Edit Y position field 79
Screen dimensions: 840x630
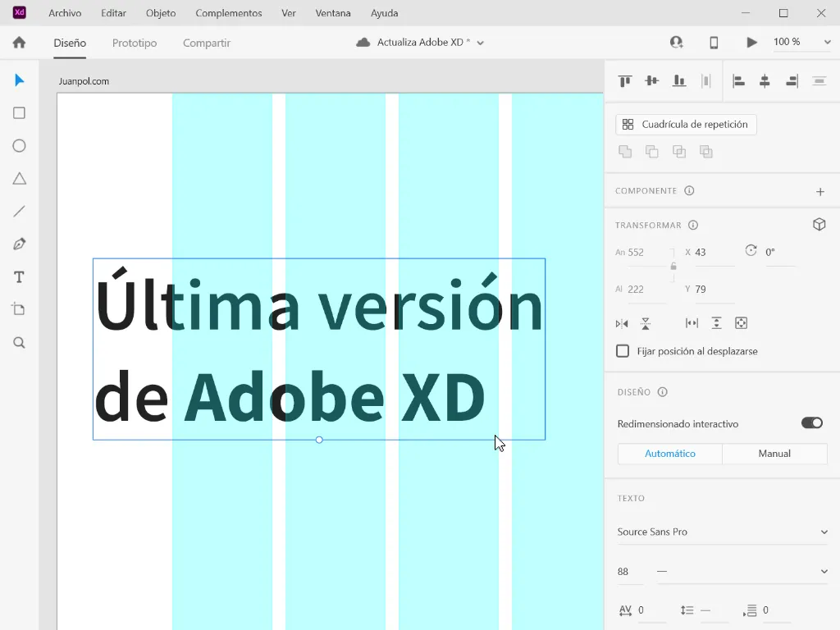pos(714,290)
